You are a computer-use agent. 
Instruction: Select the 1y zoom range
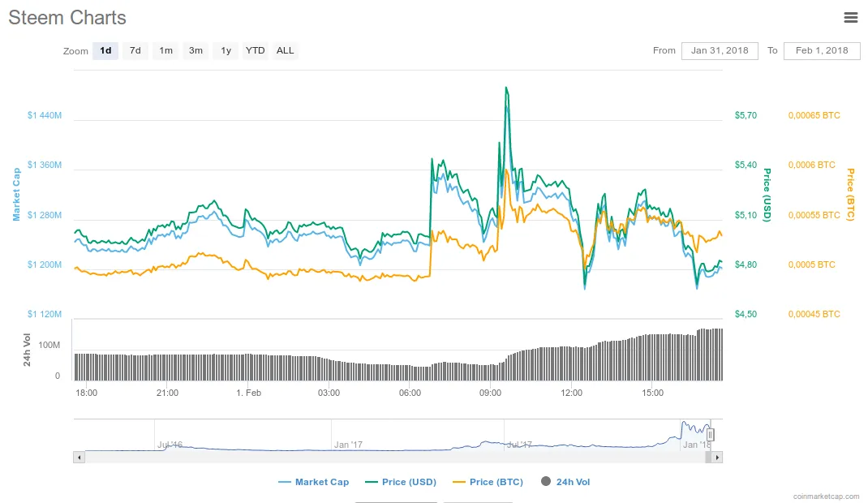(x=226, y=50)
